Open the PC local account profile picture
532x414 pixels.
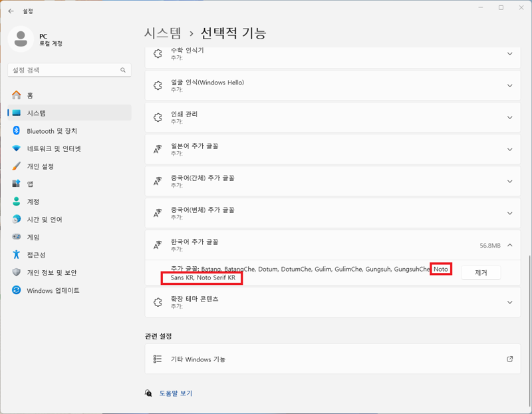pyautogui.click(x=21, y=39)
